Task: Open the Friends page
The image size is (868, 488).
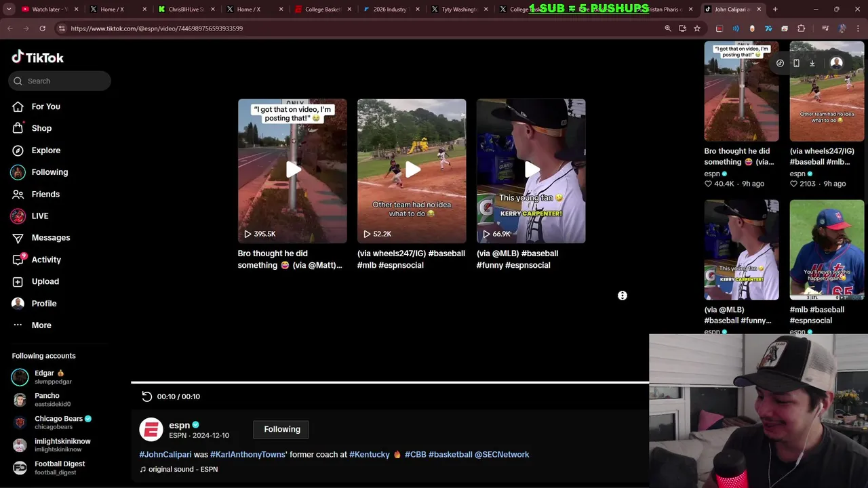Action: click(x=45, y=194)
